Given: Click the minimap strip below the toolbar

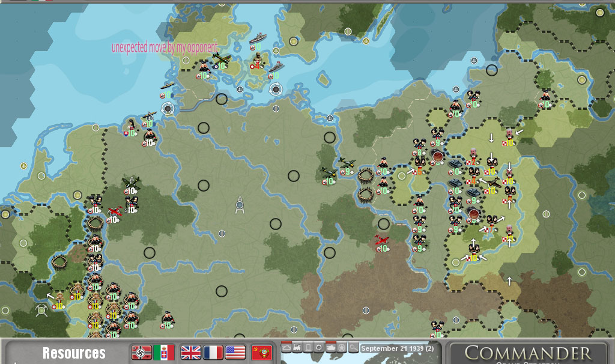Looking at the screenshot, I should click(x=361, y=359).
